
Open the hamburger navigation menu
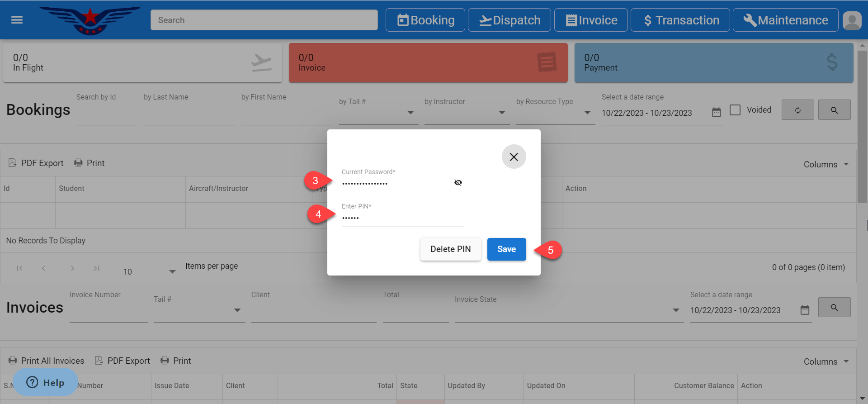[x=17, y=20]
